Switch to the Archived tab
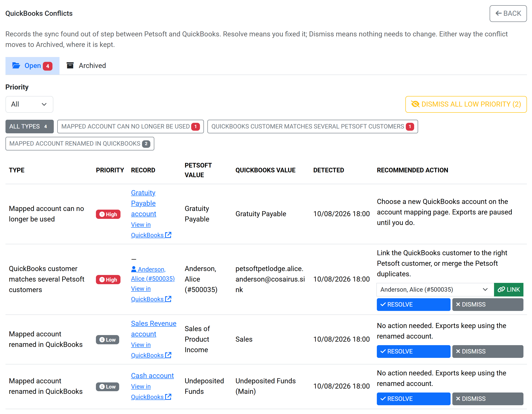Screen dimensions: 532x414 click(86, 66)
